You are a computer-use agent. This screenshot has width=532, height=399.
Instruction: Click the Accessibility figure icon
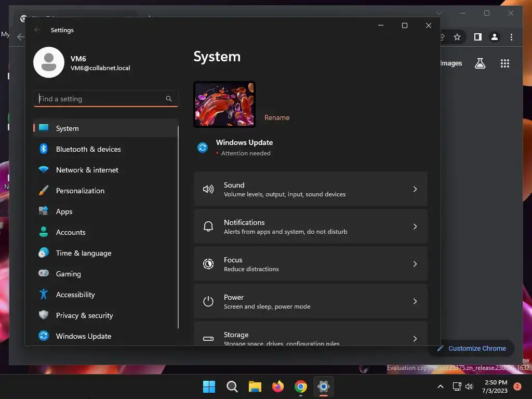44,294
